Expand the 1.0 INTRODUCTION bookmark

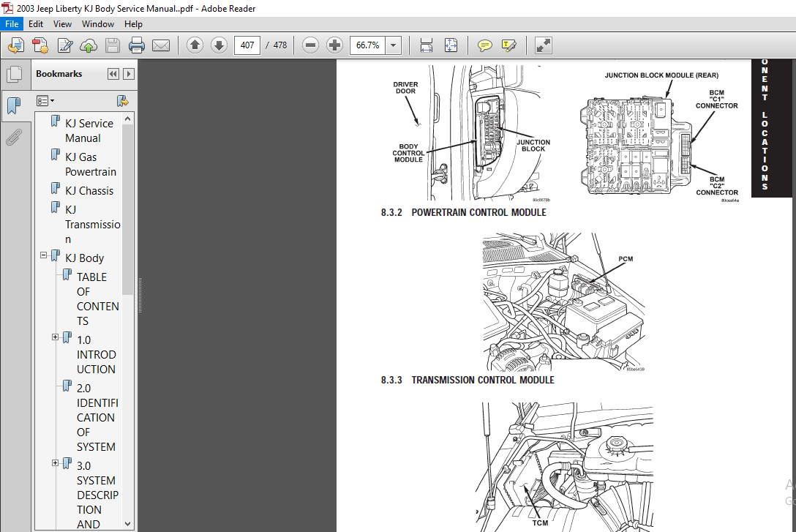[56, 337]
